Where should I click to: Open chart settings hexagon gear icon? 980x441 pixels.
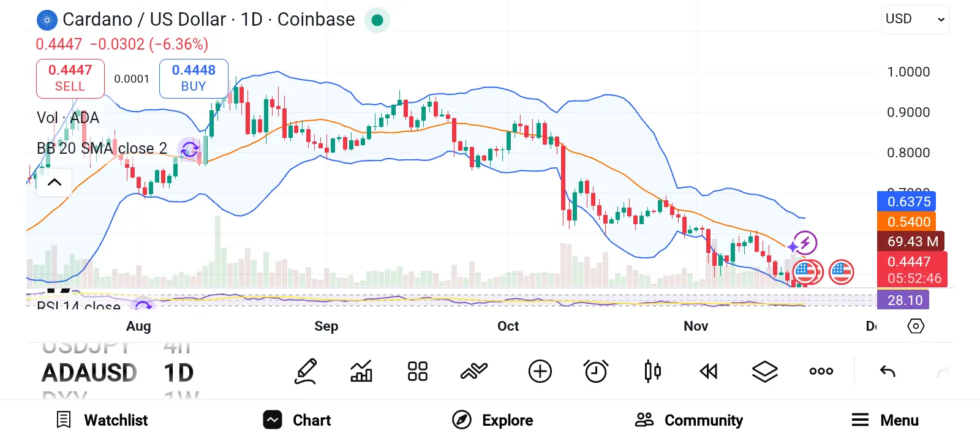[916, 326]
